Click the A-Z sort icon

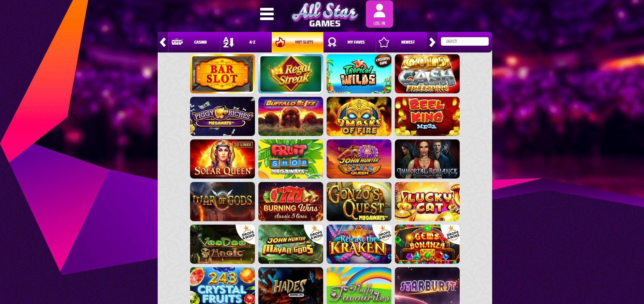point(228,42)
